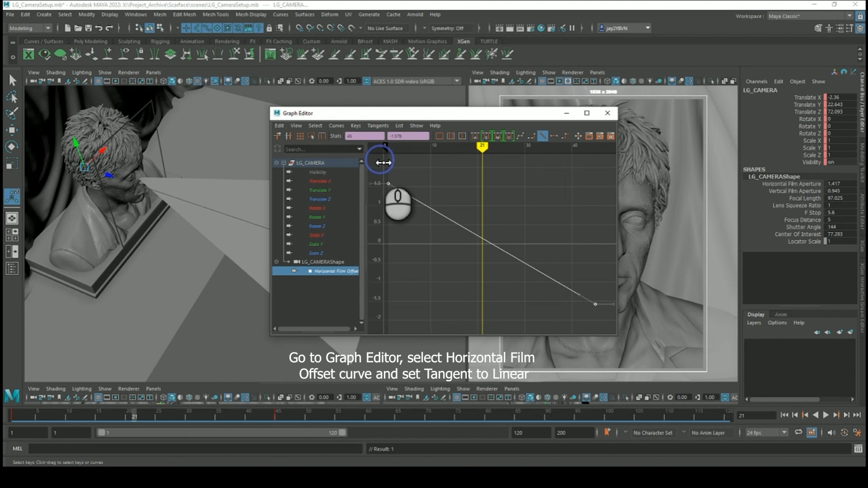Activate the Rotate tool in toolbox

point(12,146)
